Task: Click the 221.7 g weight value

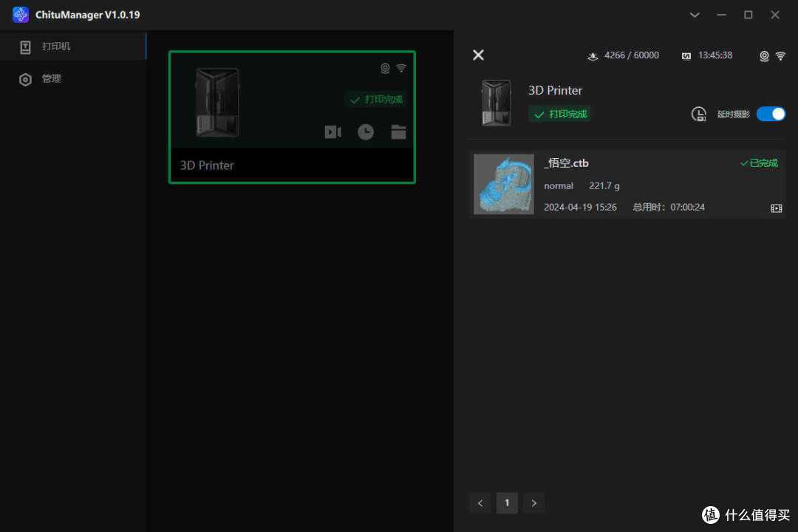Action: [x=604, y=185]
